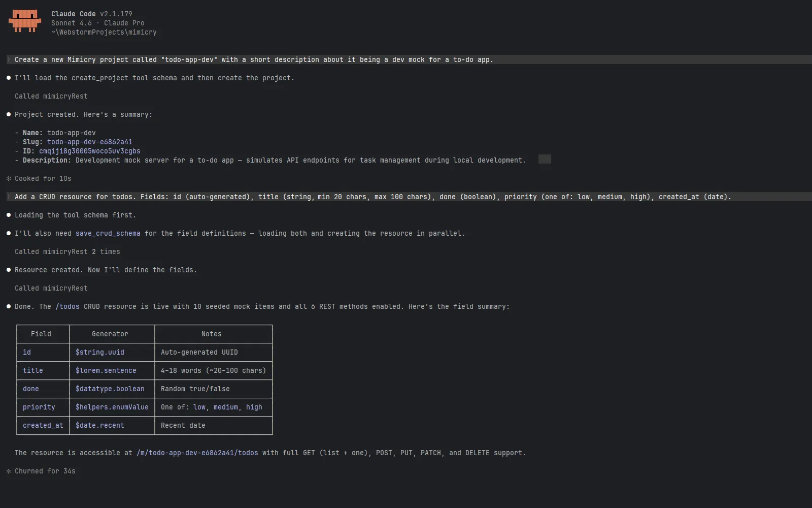
Task: Click the 'Churned for 34s' status text
Action: click(45, 471)
